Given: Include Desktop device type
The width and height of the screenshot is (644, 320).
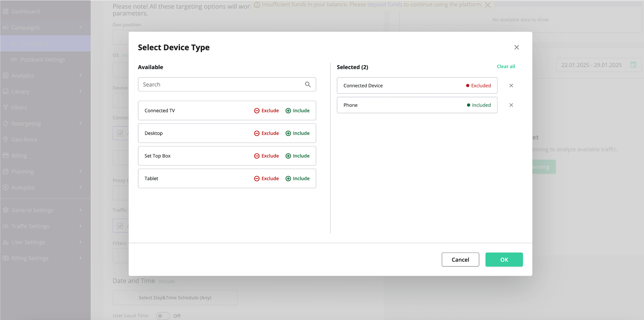Looking at the screenshot, I should (x=298, y=133).
